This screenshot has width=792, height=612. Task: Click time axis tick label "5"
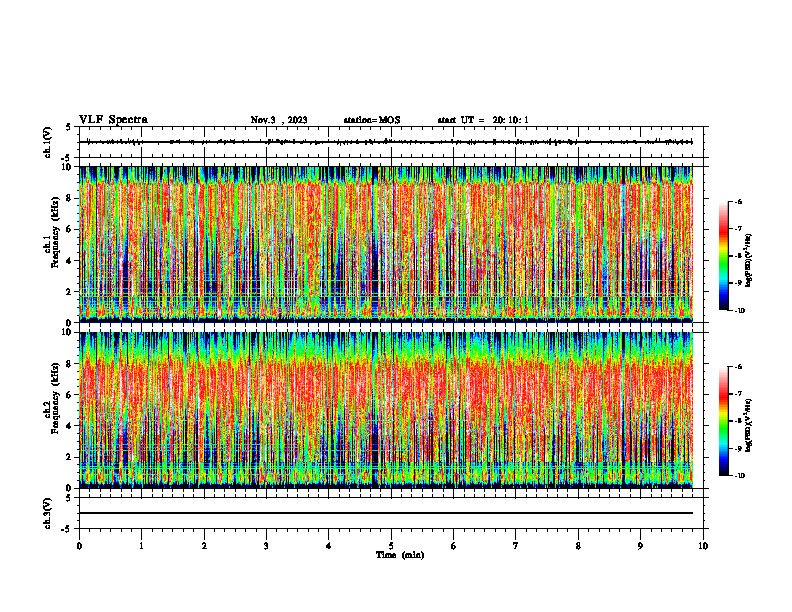391,546
